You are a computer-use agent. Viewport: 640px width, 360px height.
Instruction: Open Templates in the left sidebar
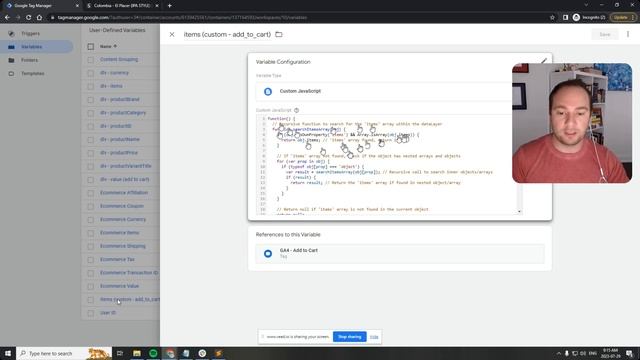coord(33,73)
